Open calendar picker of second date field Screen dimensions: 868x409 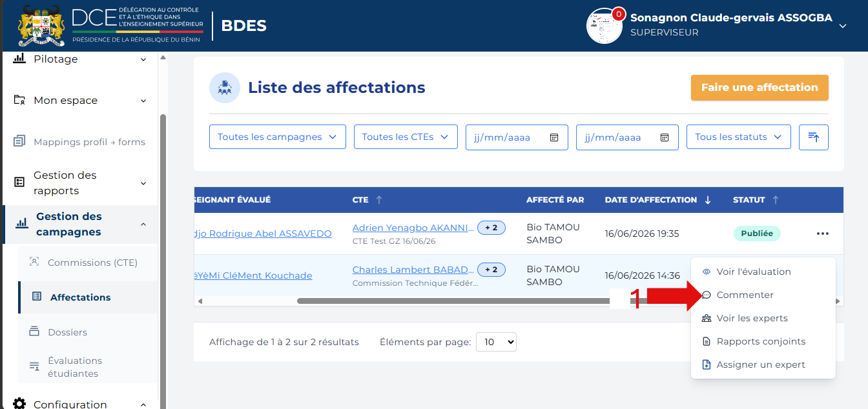(x=665, y=137)
